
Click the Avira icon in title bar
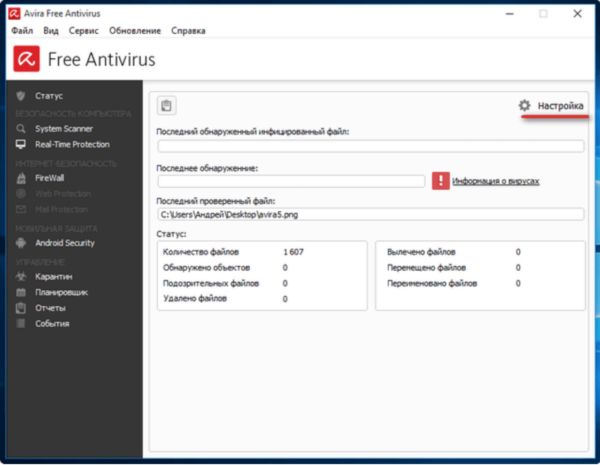(x=14, y=14)
